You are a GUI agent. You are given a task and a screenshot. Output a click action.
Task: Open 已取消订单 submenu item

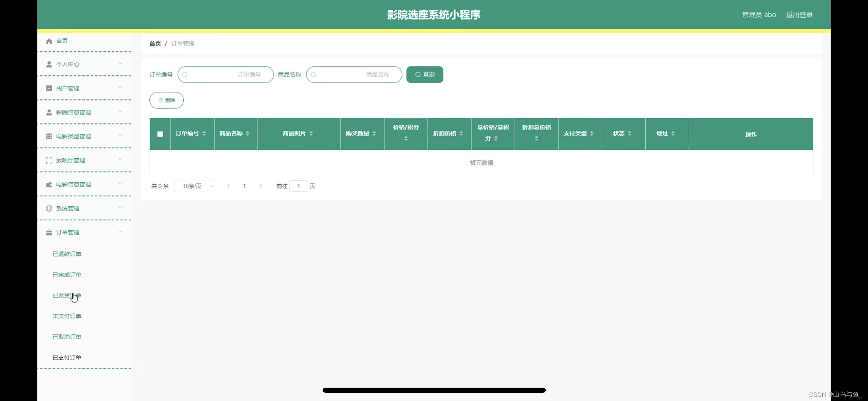[x=67, y=337]
